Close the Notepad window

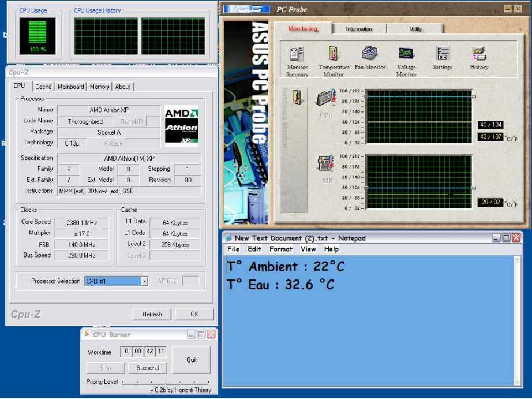pos(516,238)
